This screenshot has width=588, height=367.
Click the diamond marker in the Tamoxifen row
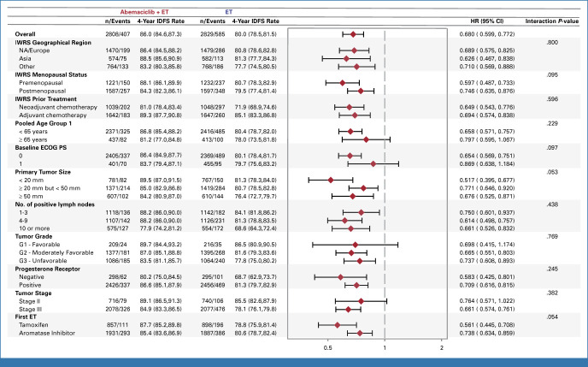coord(337,325)
